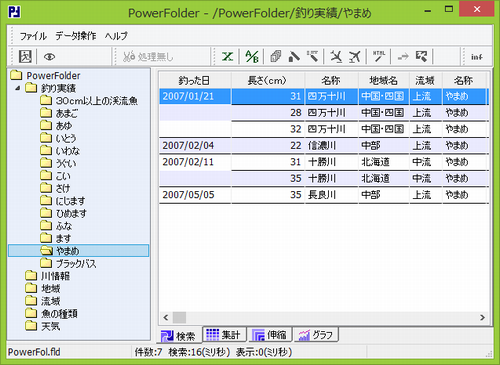This screenshot has height=365, width=500.
Task: Click the 流域 column header
Action: pos(426,80)
